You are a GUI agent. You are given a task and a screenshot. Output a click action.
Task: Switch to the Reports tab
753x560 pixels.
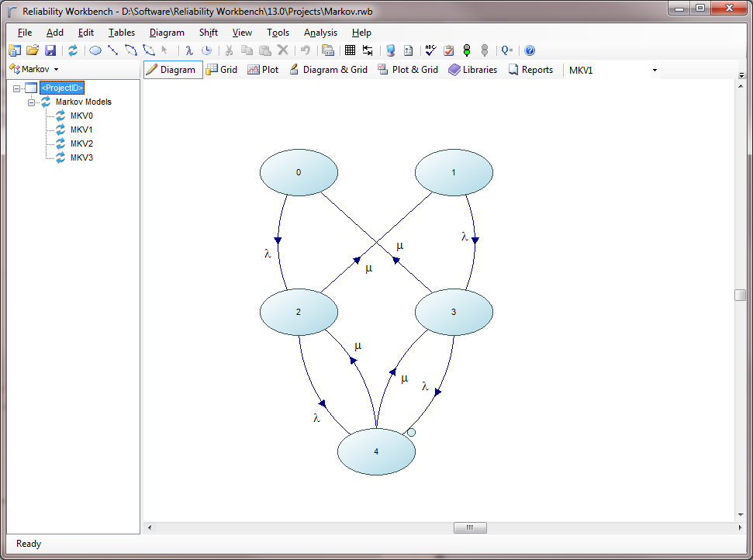point(530,69)
